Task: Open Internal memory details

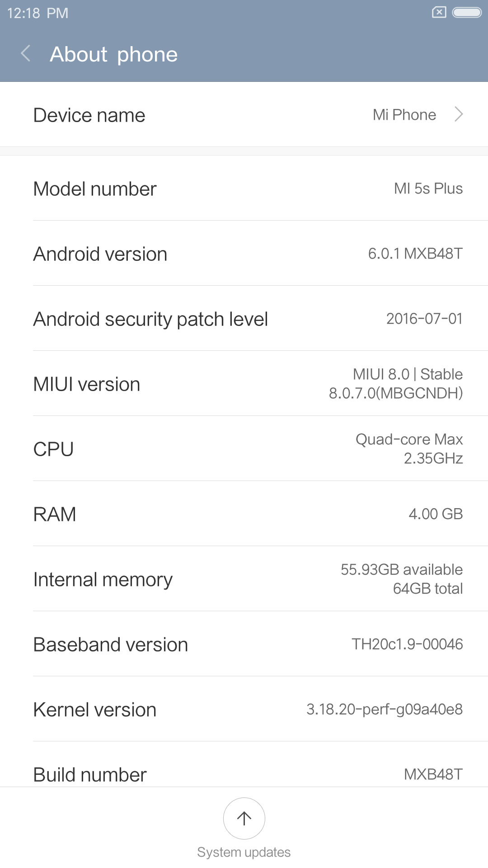Action: [x=244, y=579]
